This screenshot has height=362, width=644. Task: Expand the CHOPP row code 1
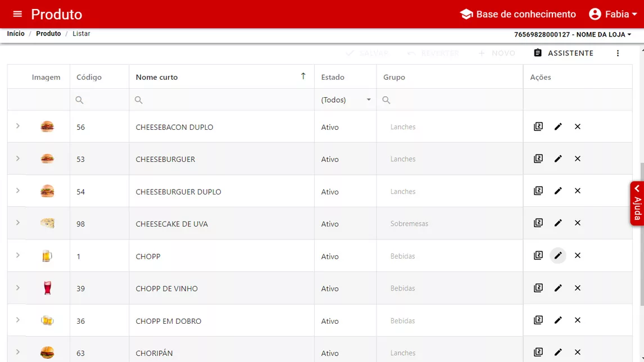click(x=17, y=255)
